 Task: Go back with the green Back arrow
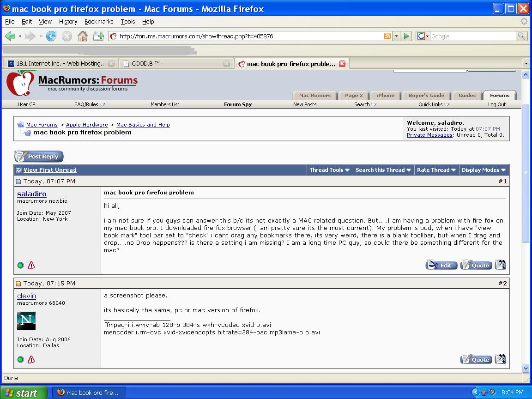10,36
